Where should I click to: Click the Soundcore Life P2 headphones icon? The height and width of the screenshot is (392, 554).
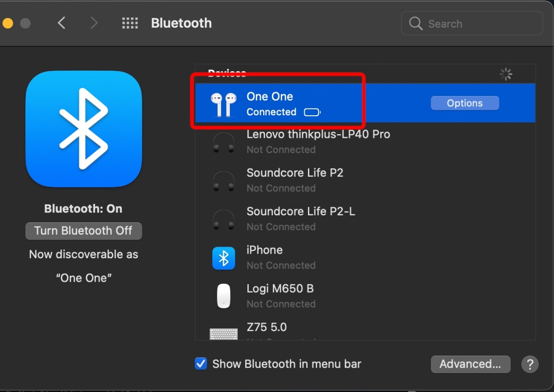click(223, 181)
